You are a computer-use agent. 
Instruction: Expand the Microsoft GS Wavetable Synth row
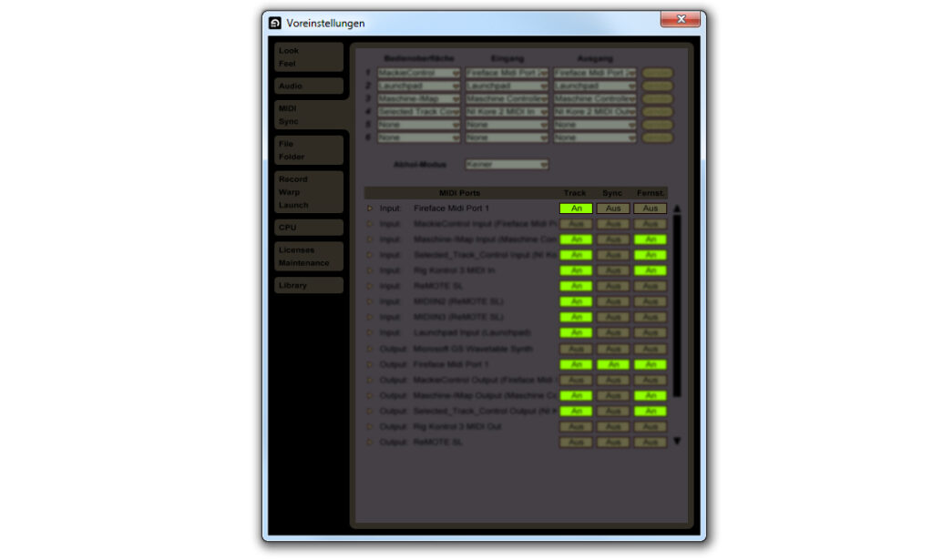pos(370,349)
